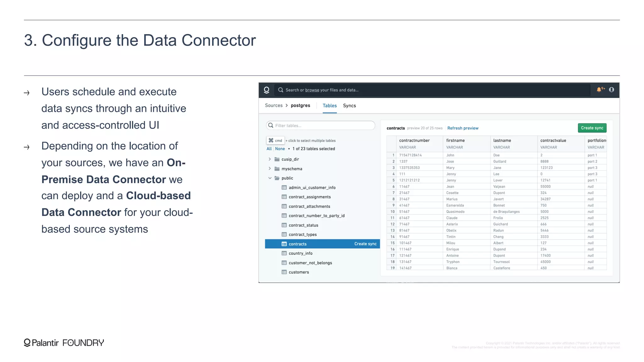Expand the cusip_dir schema chevron
Viewport: 644px width, 362px height.
269,159
